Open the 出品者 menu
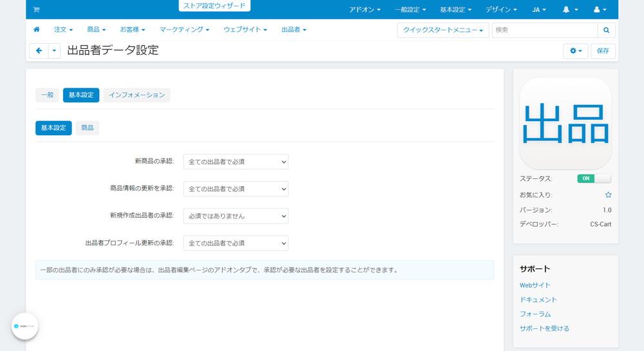The image size is (644, 351). pyautogui.click(x=294, y=30)
